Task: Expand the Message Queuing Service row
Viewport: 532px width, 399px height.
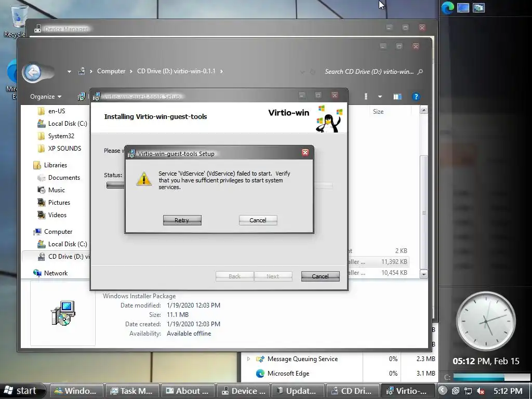Action: click(248, 359)
